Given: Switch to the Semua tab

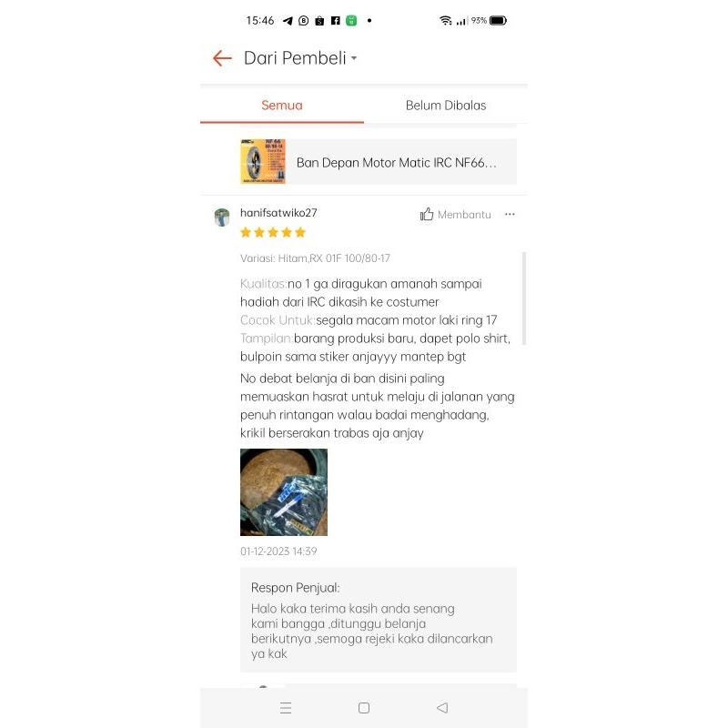Looking at the screenshot, I should coord(282,106).
